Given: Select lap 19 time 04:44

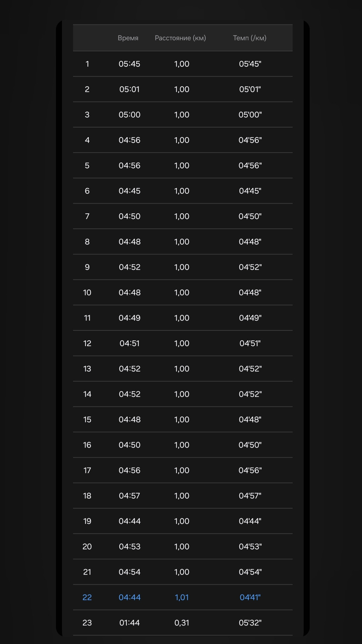Looking at the screenshot, I should (x=130, y=521).
